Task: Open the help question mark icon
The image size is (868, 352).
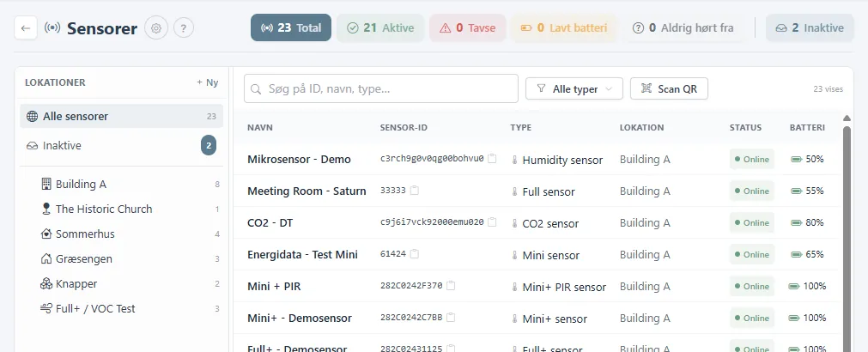Action: click(184, 27)
